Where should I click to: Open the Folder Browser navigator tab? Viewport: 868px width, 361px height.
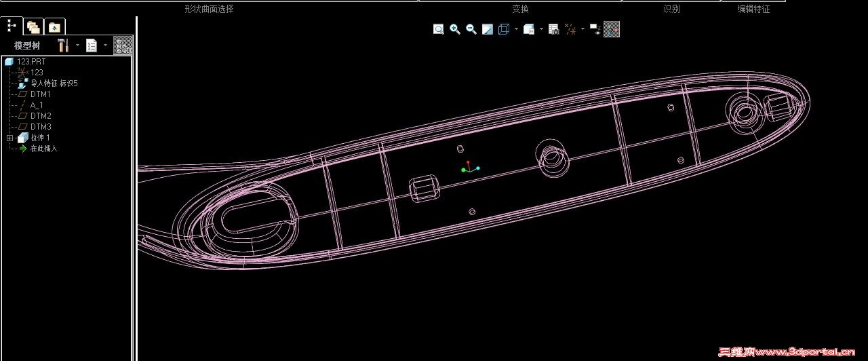(33, 27)
